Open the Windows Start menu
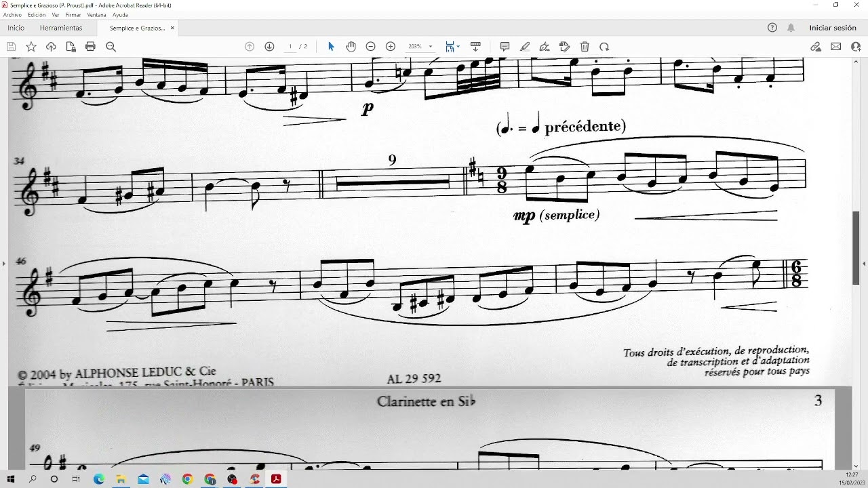 tap(11, 479)
